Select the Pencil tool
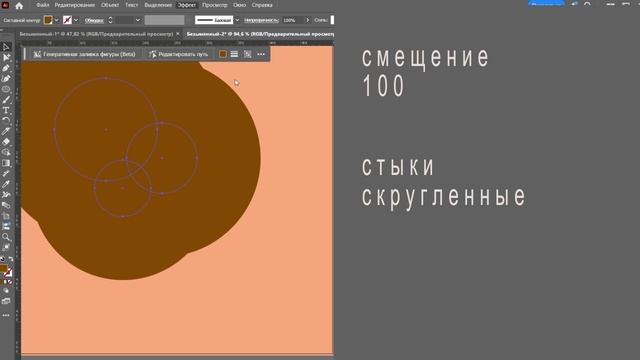This screenshot has width=640, height=360. (6, 131)
